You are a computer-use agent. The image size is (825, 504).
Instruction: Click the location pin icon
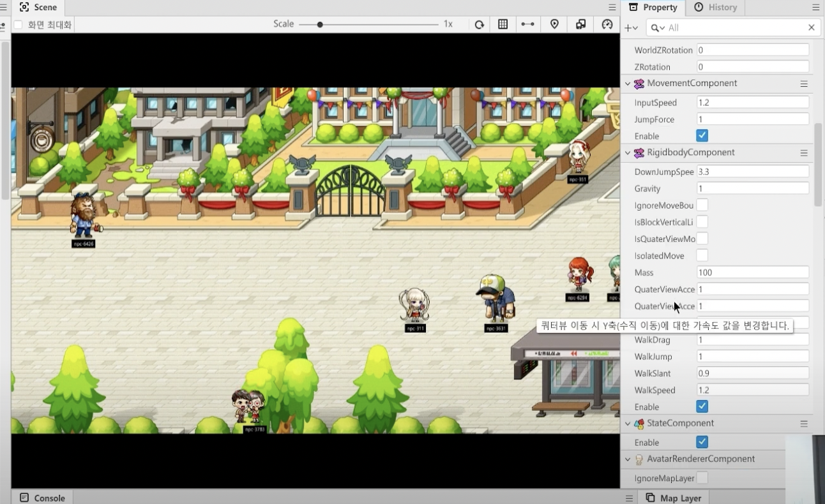click(554, 24)
